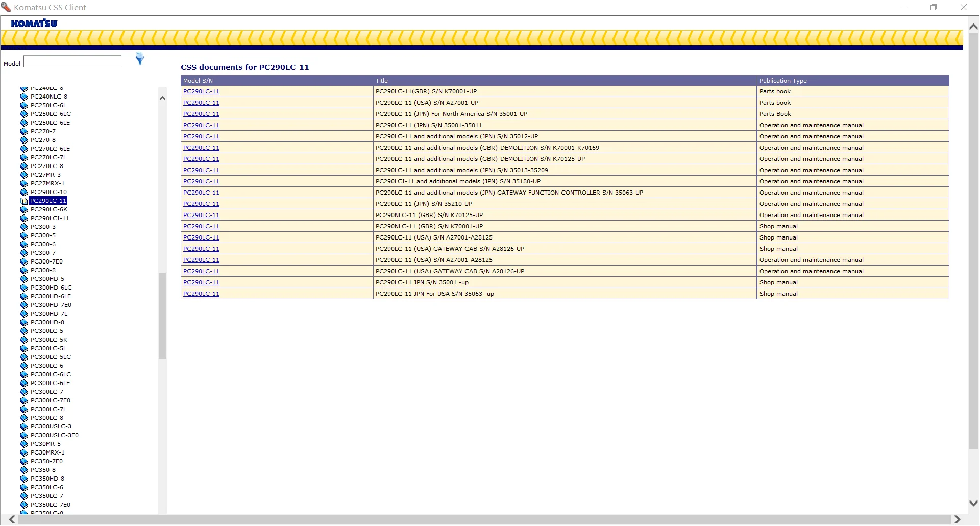The width and height of the screenshot is (980, 526).
Task: Choose PC30MRX-1 from the model list
Action: pos(47,452)
